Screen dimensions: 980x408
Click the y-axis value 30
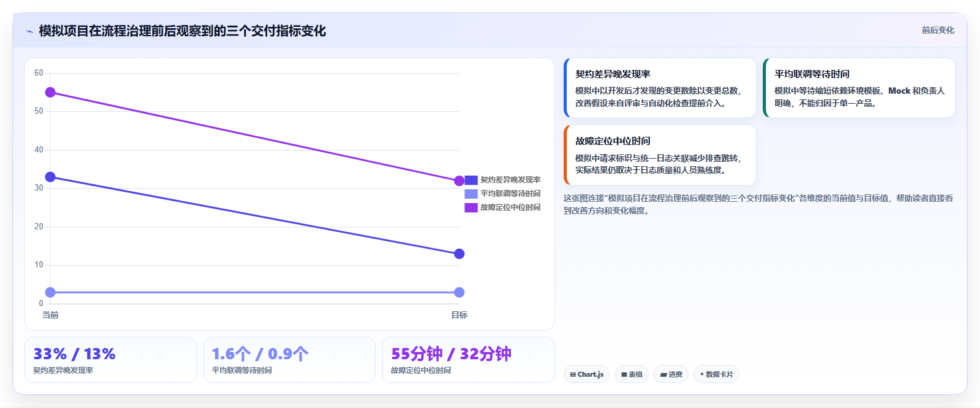[39, 188]
